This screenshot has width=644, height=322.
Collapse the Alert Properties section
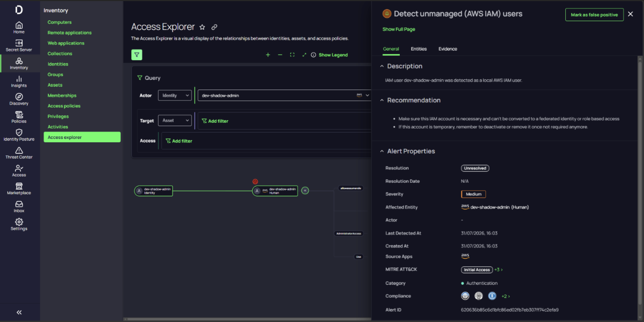tap(382, 151)
